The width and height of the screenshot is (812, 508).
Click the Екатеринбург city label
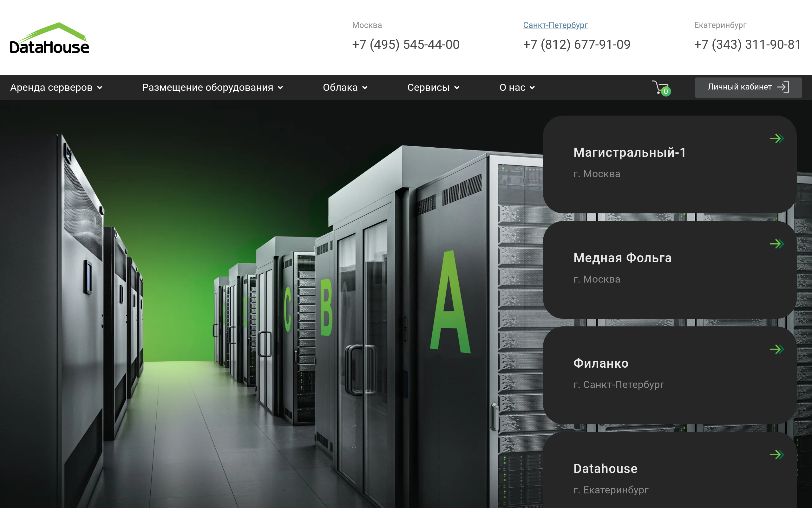coord(720,25)
